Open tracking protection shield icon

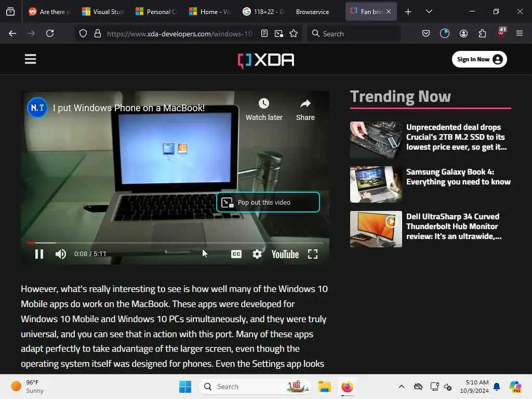pyautogui.click(x=83, y=34)
